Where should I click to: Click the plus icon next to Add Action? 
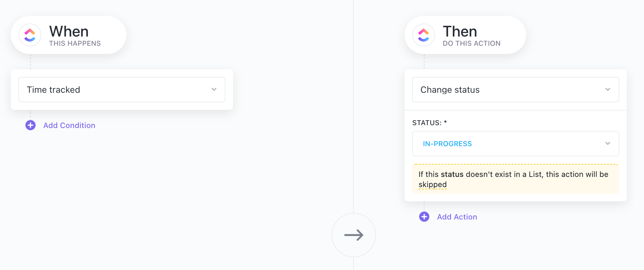(424, 217)
